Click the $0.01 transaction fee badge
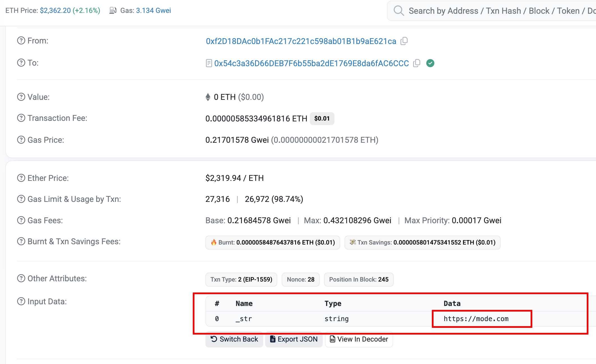Viewport: 596px width, 364px height. click(x=322, y=119)
